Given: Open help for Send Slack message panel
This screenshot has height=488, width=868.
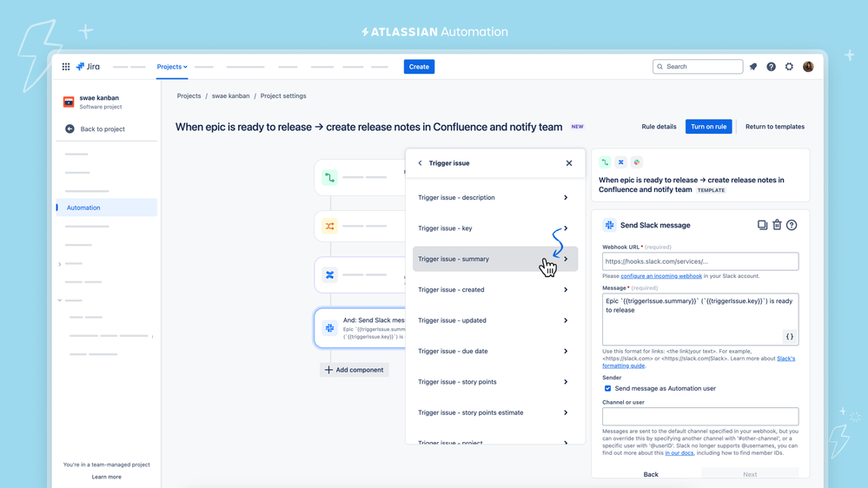Looking at the screenshot, I should pos(792,225).
